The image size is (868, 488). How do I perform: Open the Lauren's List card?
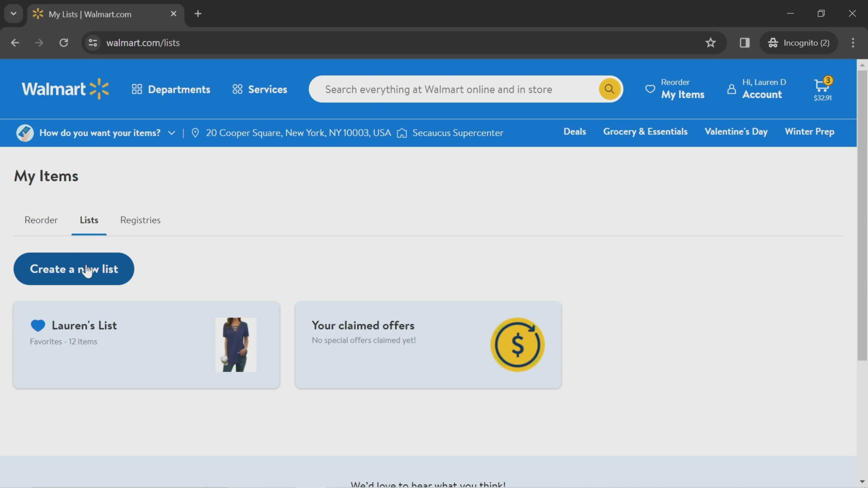tap(146, 345)
